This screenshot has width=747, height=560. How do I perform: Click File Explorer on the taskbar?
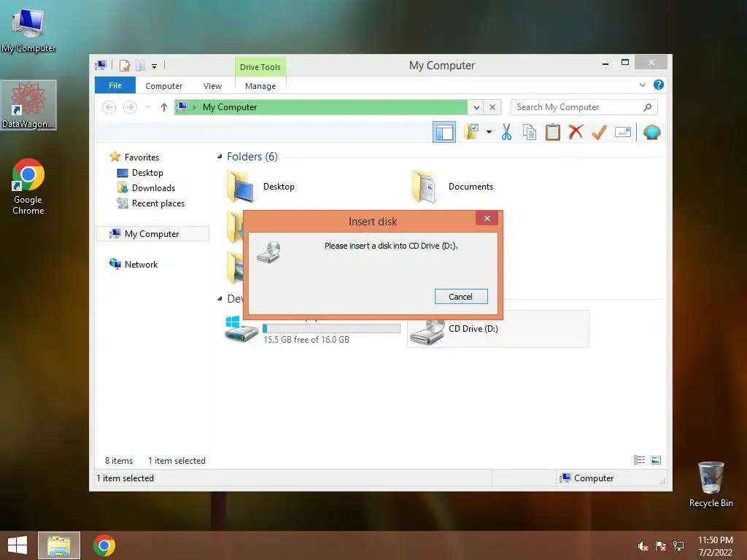point(58,545)
